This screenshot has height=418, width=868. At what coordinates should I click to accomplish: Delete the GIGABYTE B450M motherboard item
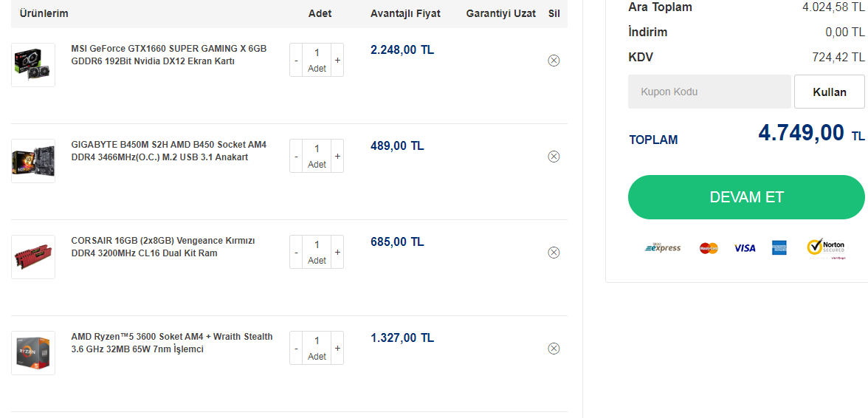click(554, 156)
